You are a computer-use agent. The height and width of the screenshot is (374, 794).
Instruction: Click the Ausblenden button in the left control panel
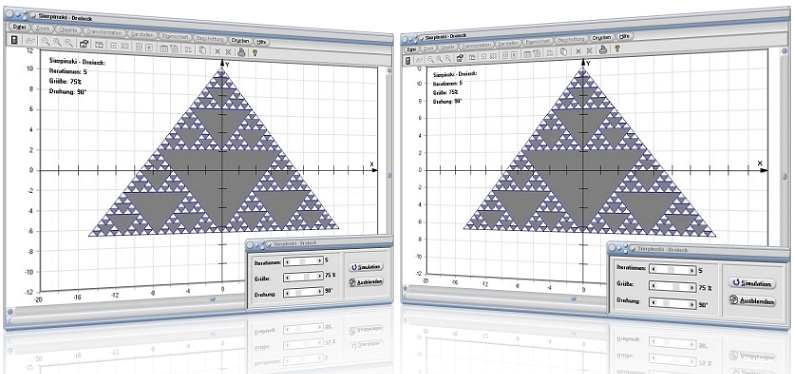coord(366,282)
